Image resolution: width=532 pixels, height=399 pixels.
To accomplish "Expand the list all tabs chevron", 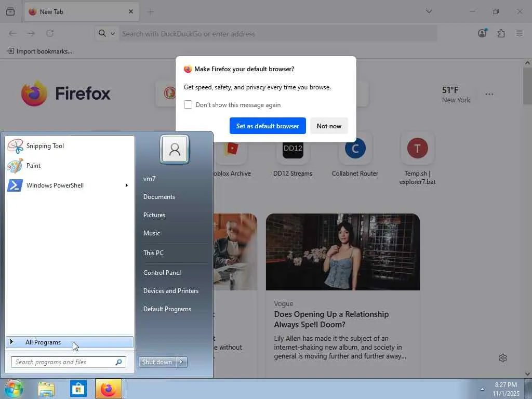I will click(x=429, y=11).
